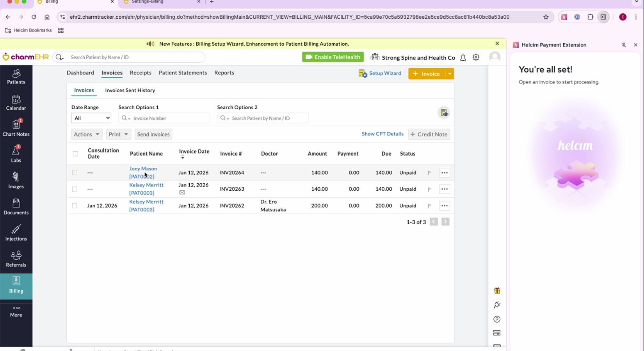The height and width of the screenshot is (351, 644).
Task: Click the notification bell icon
Action: pyautogui.click(x=463, y=58)
